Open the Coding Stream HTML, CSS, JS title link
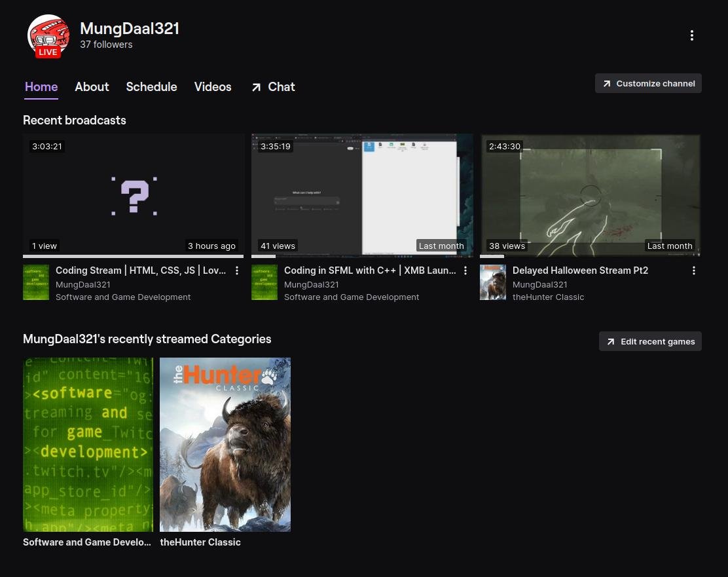Image resolution: width=728 pixels, height=577 pixels. click(141, 270)
